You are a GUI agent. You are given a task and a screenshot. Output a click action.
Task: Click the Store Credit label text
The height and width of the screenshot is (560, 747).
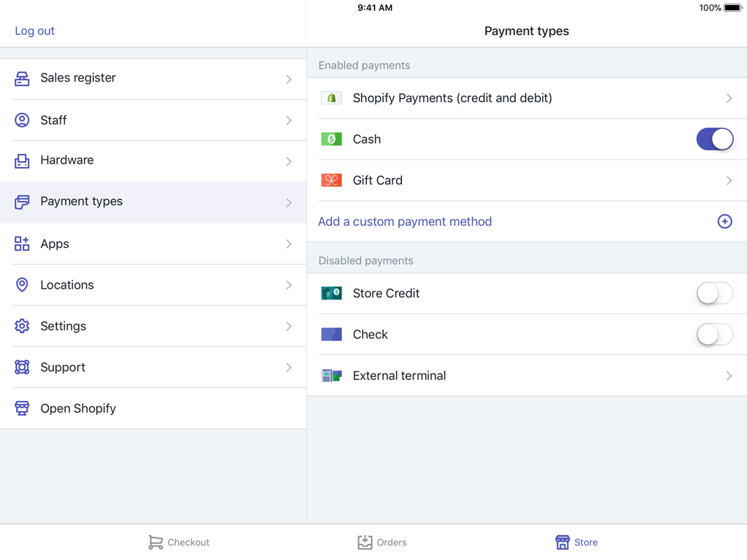(x=387, y=293)
